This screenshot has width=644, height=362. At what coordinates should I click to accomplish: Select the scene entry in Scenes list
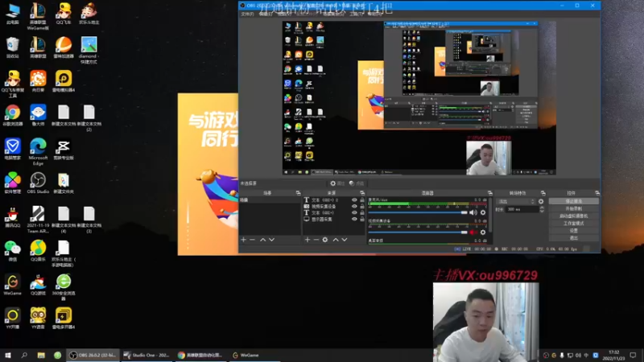[x=270, y=200]
